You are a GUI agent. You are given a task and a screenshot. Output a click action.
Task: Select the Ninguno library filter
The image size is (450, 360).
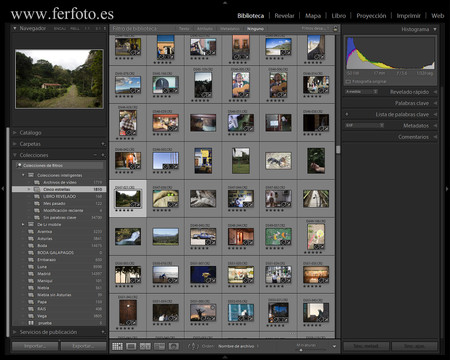tap(255, 29)
